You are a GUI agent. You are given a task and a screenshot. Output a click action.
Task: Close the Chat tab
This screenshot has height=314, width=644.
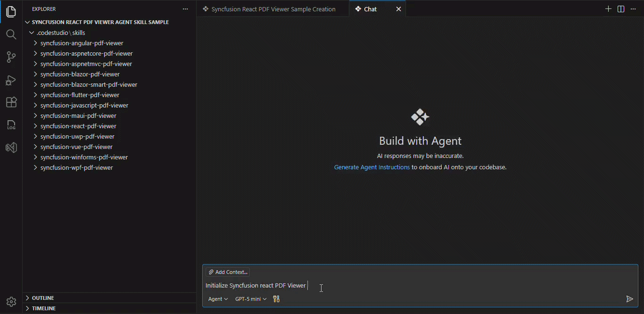pyautogui.click(x=398, y=9)
